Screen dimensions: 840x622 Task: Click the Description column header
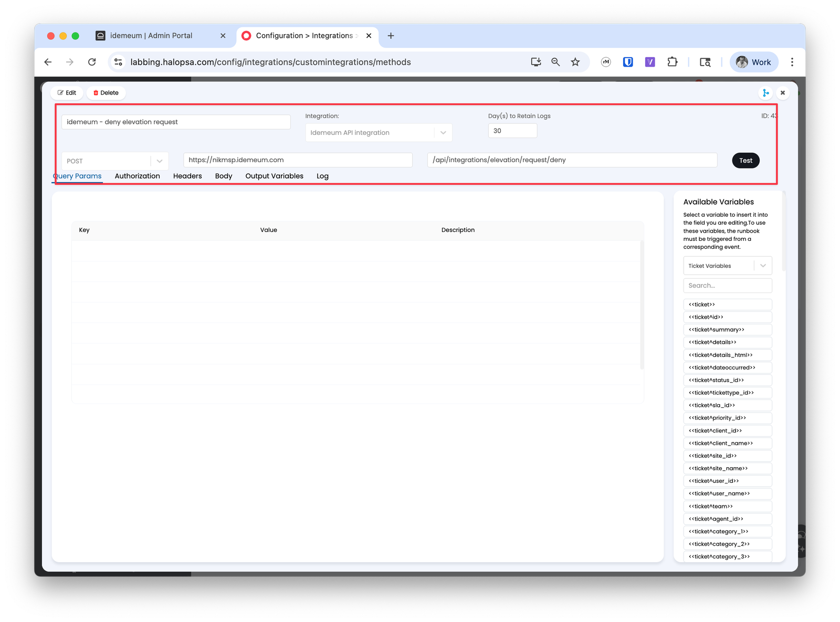click(x=458, y=230)
